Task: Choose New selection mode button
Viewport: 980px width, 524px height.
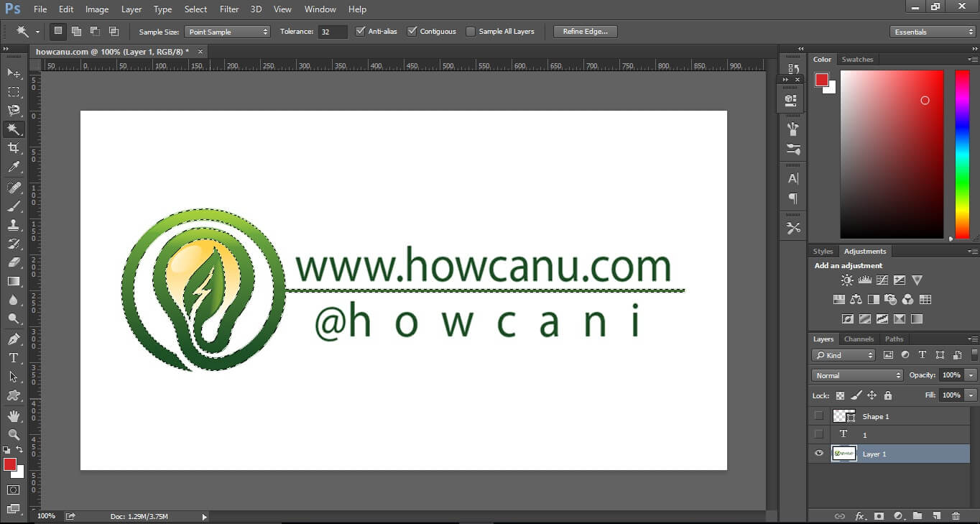Action: [x=57, y=31]
